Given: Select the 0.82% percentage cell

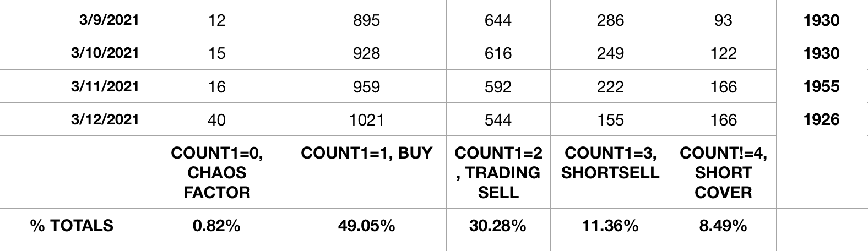Looking at the screenshot, I should coord(217,226).
